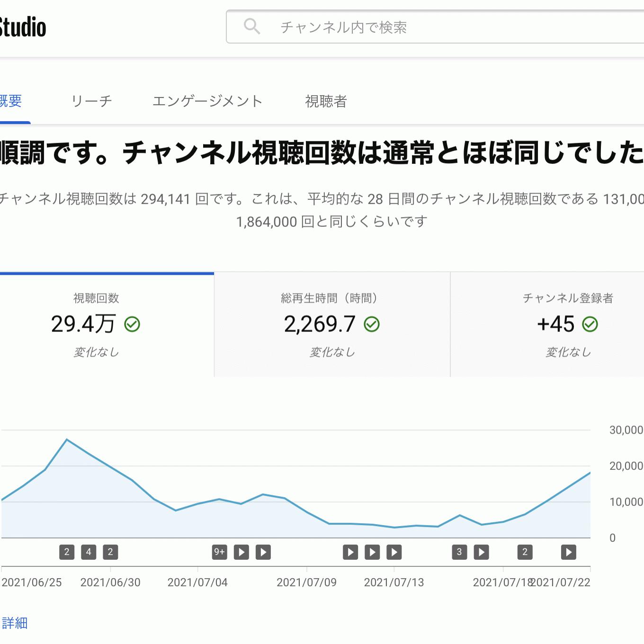Click the 30,000 y-axis label

coord(626,430)
